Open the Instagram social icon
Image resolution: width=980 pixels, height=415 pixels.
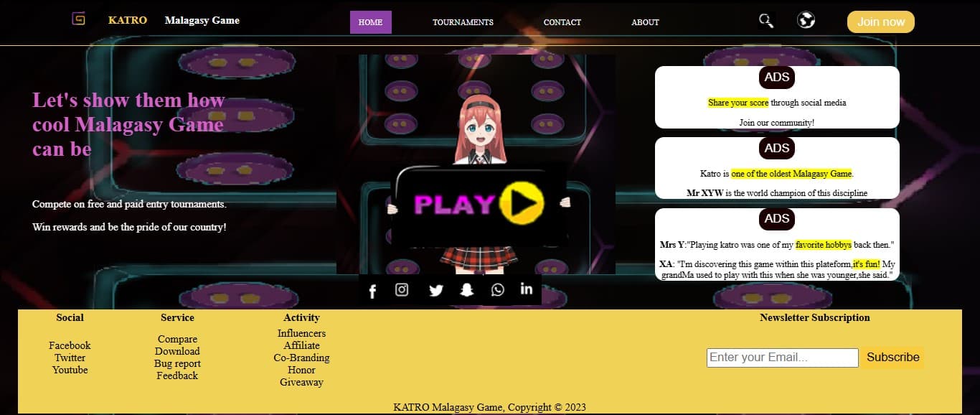(402, 289)
